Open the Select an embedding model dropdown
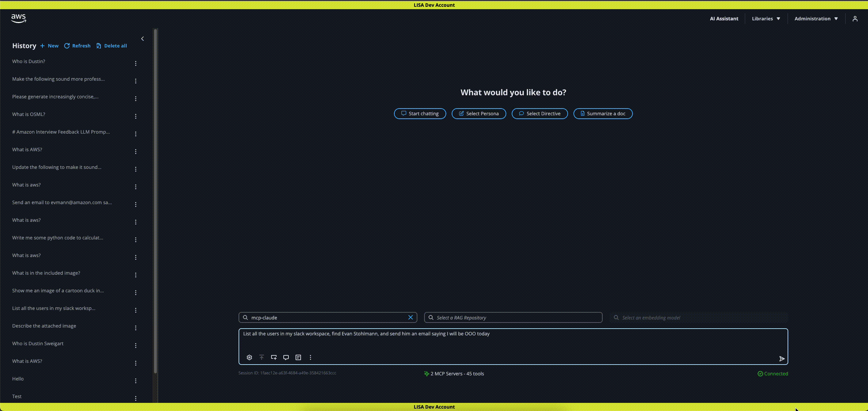868x411 pixels. 699,317
